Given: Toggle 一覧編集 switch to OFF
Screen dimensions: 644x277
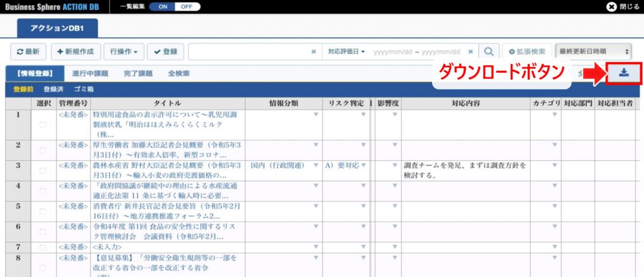Looking at the screenshot, I should tap(184, 7).
